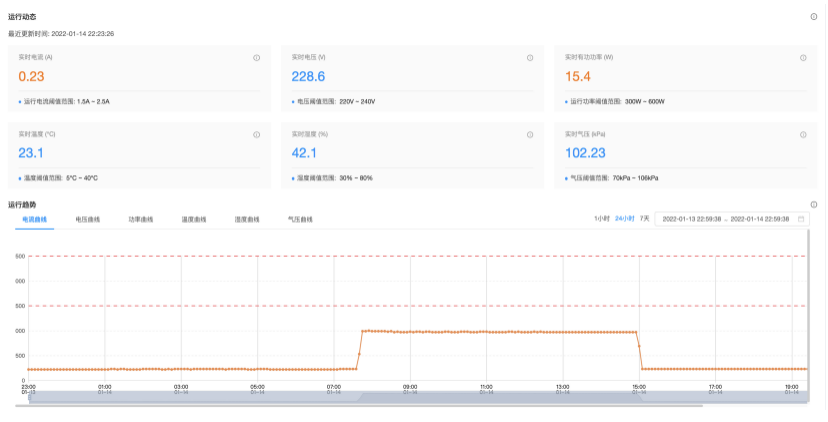This screenshot has height=422, width=828.
Task: Click the 实时有功功率 (W) card label
Action: [589, 57]
